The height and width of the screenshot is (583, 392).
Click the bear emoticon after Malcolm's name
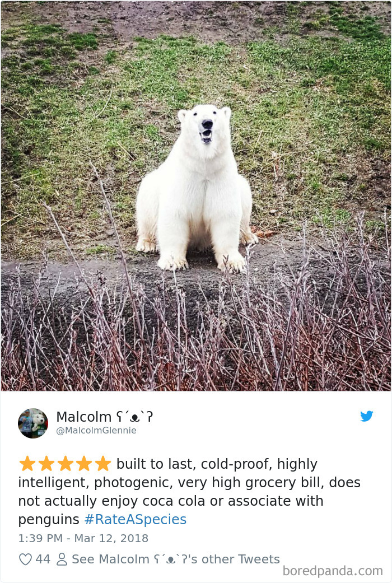[134, 417]
